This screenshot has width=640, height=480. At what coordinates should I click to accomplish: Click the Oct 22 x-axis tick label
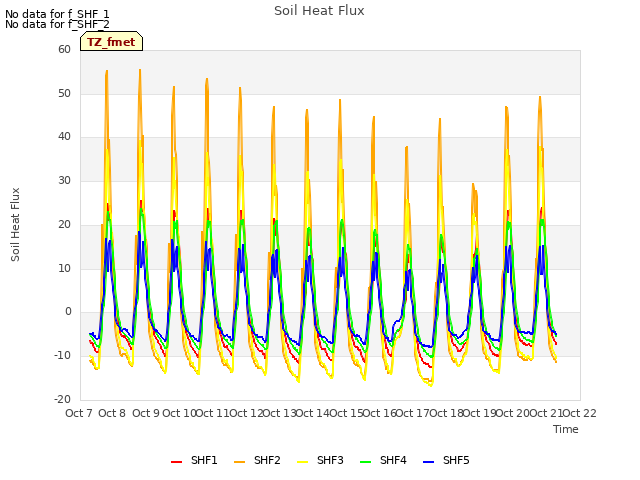[x=579, y=413]
